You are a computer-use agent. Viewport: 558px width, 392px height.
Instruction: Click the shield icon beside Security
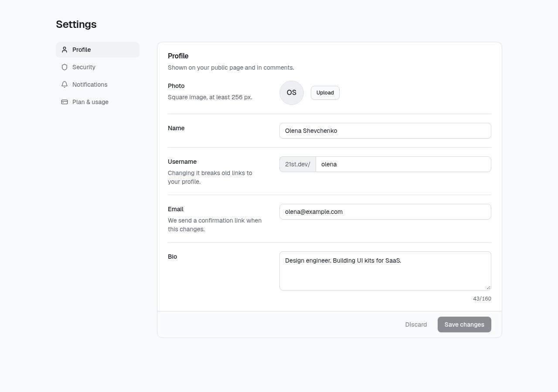(x=65, y=67)
